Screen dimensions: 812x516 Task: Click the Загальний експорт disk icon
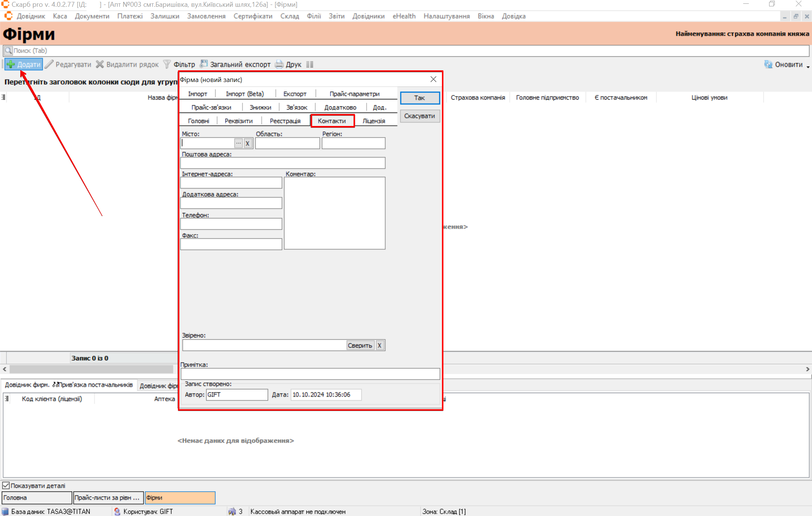tap(203, 64)
